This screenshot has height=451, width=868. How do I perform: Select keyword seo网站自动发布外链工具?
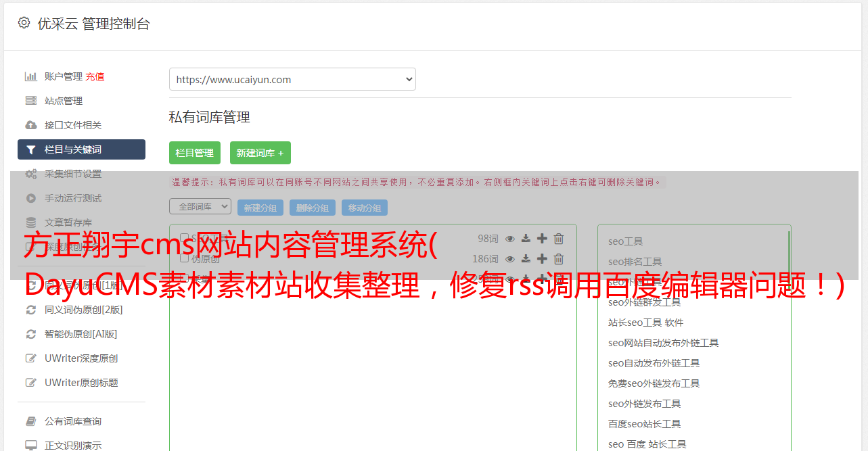click(x=663, y=343)
